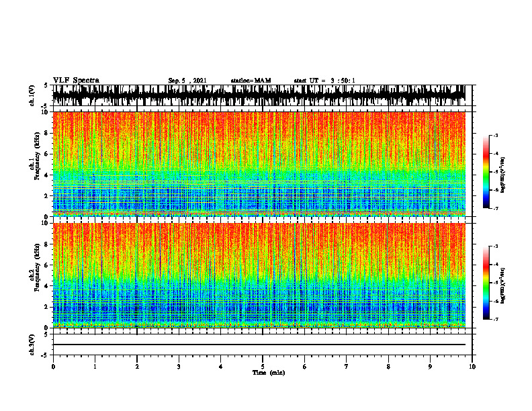Click the 'station=MAM' header label
532x411 pixels.
click(x=251, y=81)
